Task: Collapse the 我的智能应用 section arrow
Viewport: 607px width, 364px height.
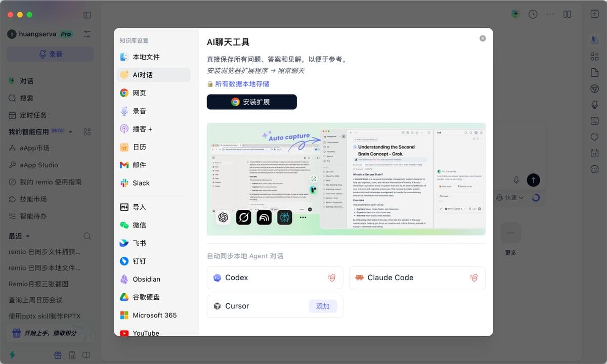Action: point(71,132)
